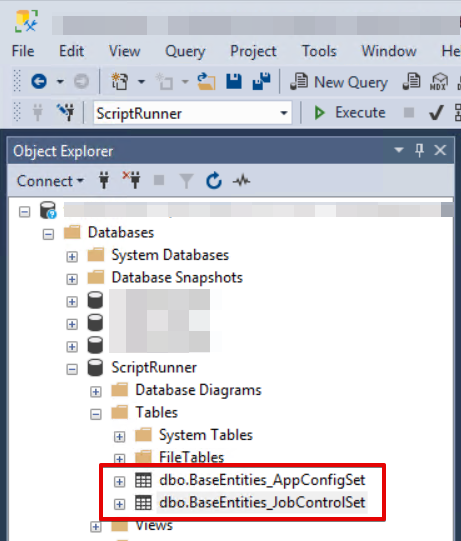
Task: Open the View menu
Action: 125,51
